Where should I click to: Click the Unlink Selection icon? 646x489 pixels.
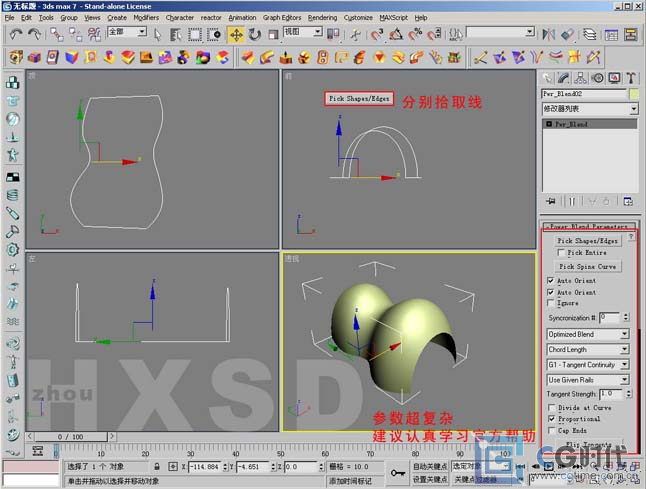75,35
